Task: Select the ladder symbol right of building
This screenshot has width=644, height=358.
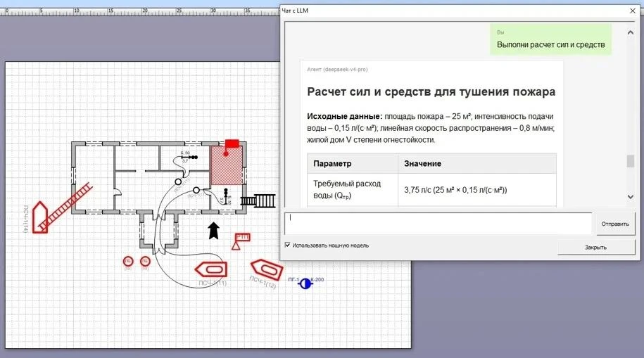Action: pos(258,200)
